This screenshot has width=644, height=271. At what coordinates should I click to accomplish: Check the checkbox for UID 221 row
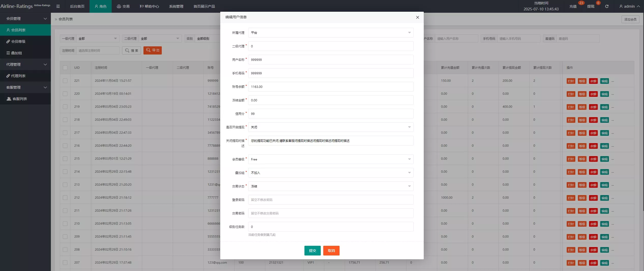(x=65, y=81)
